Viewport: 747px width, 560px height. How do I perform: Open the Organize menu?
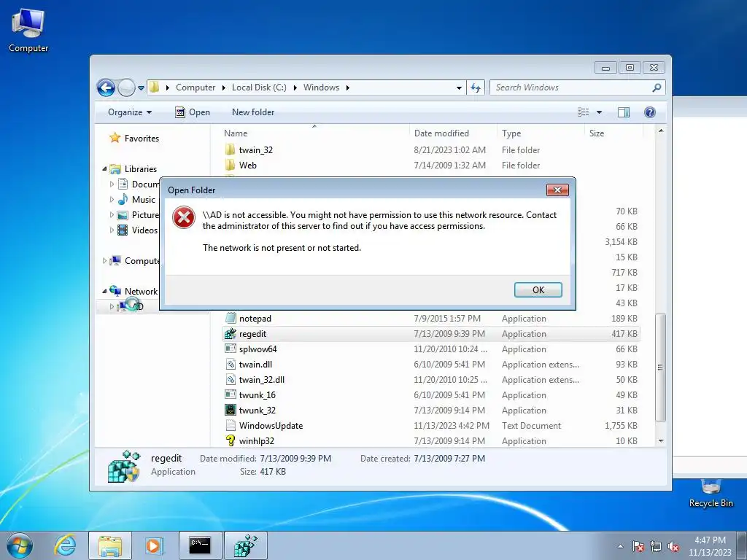[x=130, y=112]
